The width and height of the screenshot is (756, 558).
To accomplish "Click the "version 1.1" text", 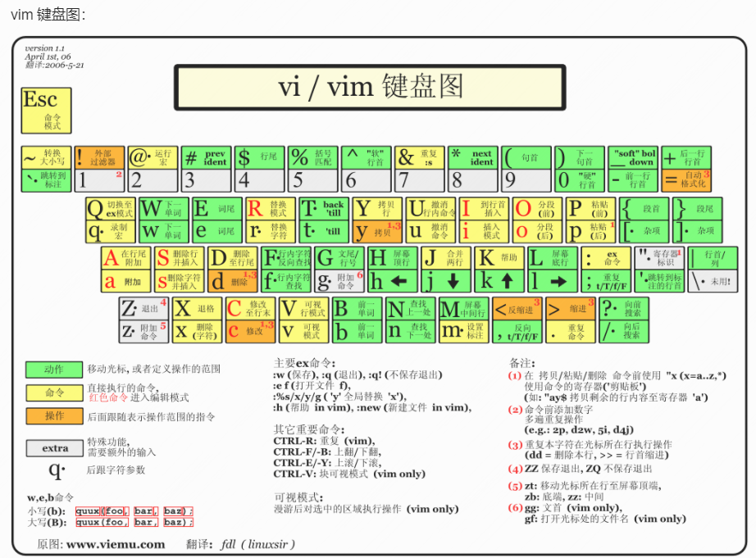I will pyautogui.click(x=45, y=48).
